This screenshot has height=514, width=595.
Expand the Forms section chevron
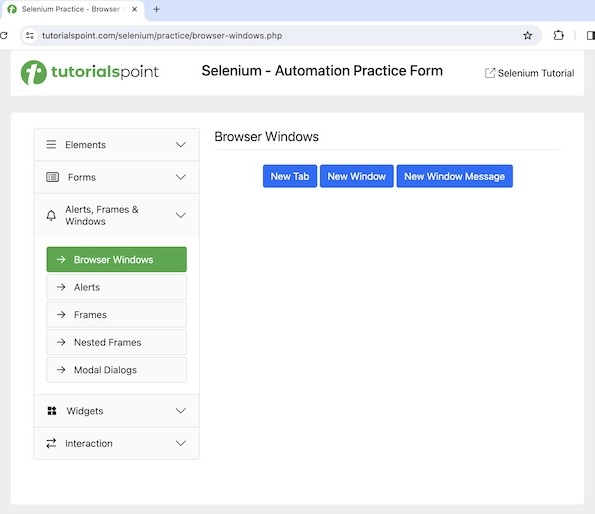[x=181, y=177]
